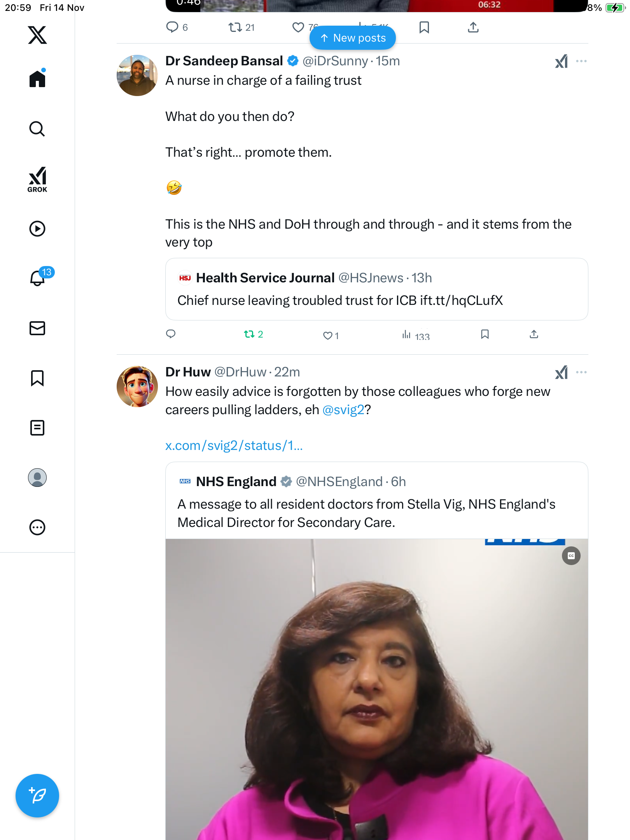The height and width of the screenshot is (840, 630).
Task: Open the Profile sidebar item
Action: [37, 478]
